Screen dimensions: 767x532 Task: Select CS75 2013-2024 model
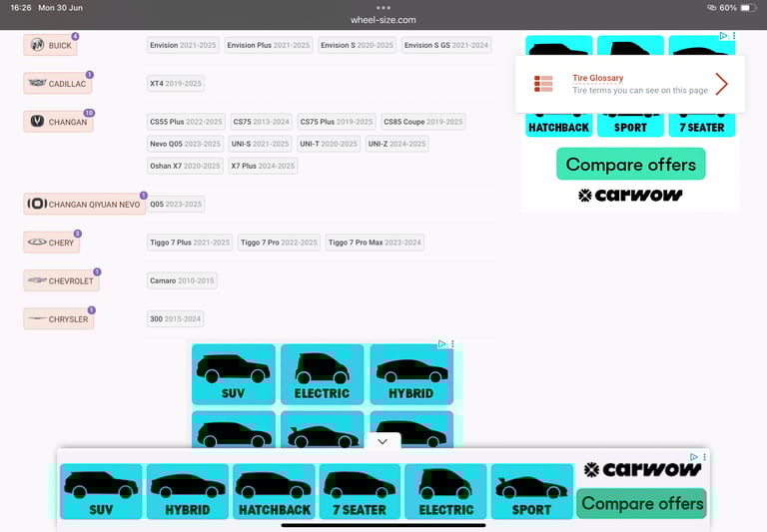pos(262,122)
